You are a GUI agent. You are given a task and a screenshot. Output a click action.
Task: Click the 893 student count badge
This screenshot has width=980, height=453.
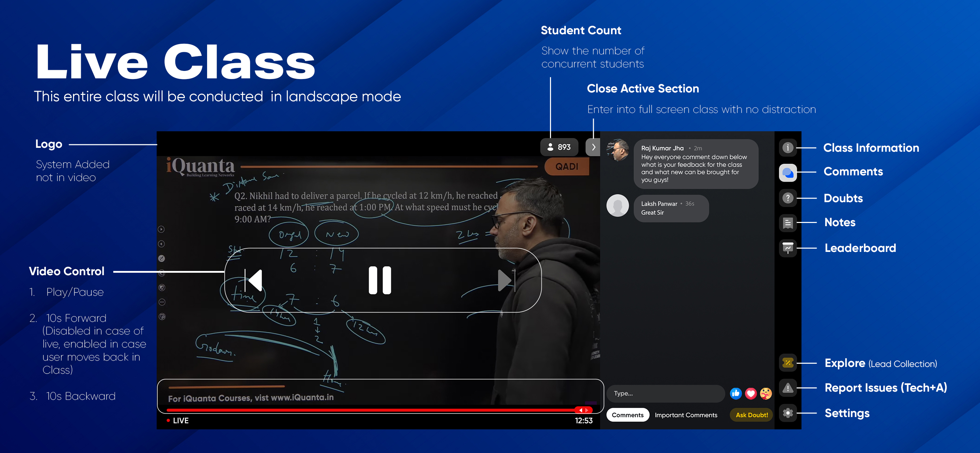click(x=559, y=147)
